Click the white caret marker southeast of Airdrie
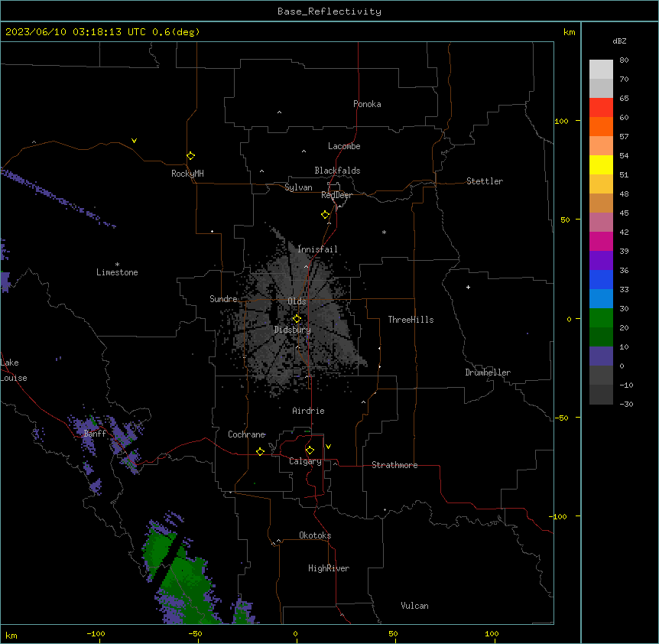The height and width of the screenshot is (644, 659). [x=364, y=402]
